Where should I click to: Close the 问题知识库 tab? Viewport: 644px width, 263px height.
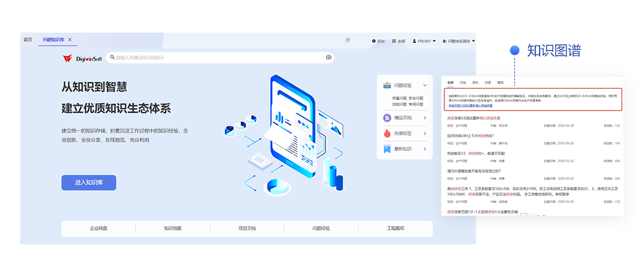[x=70, y=40]
